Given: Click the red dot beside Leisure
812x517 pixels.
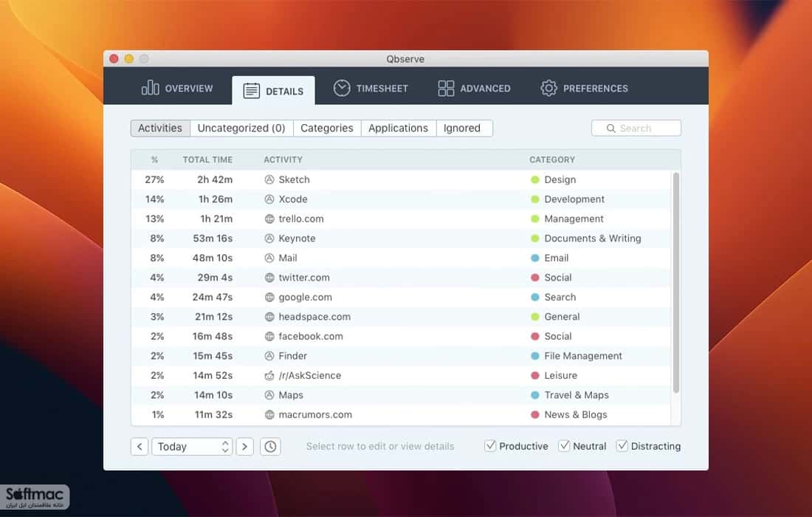Looking at the screenshot, I should tap(535, 376).
